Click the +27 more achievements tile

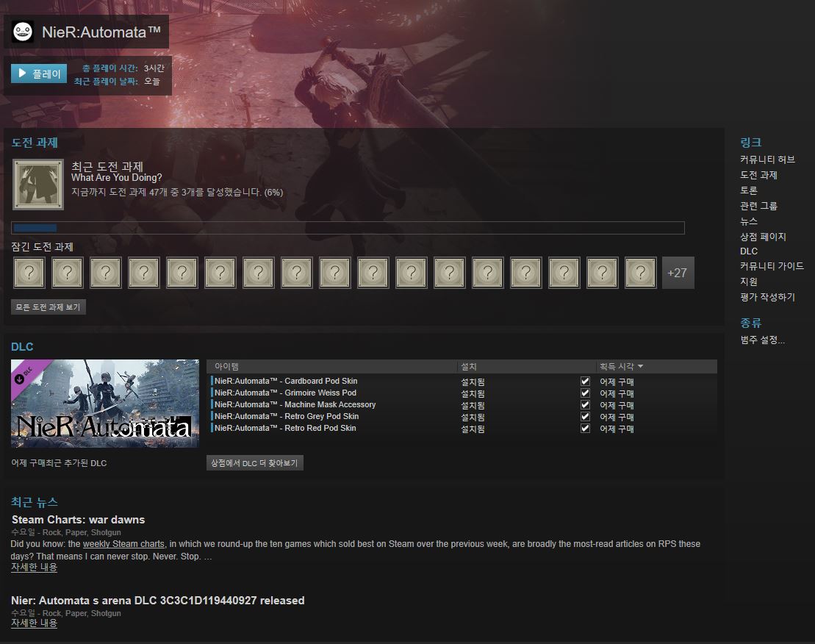tap(677, 273)
